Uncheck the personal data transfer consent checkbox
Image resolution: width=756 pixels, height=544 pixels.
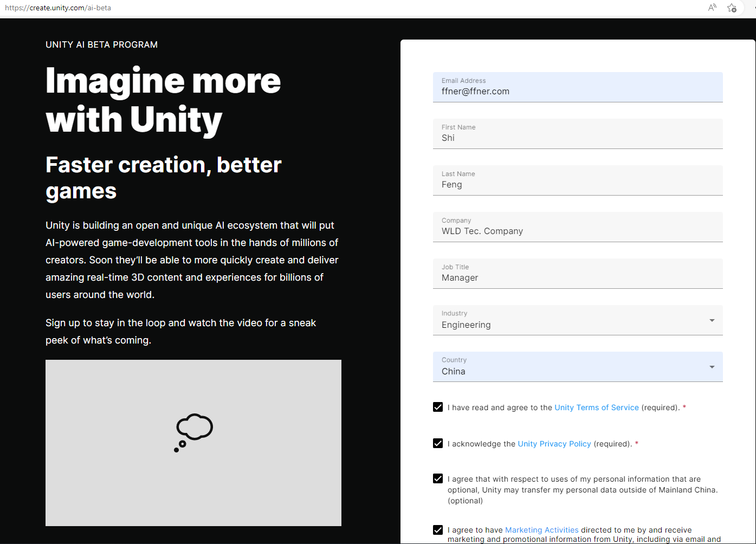click(x=438, y=478)
